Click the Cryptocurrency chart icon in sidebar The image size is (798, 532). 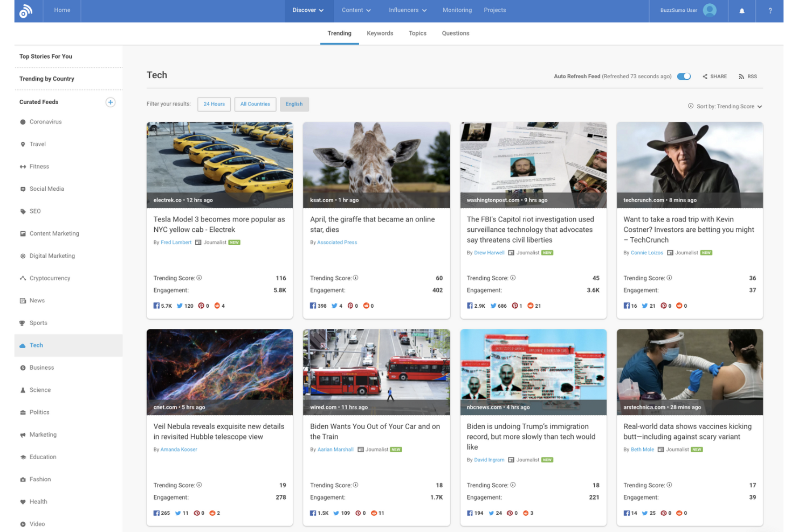[x=23, y=279]
